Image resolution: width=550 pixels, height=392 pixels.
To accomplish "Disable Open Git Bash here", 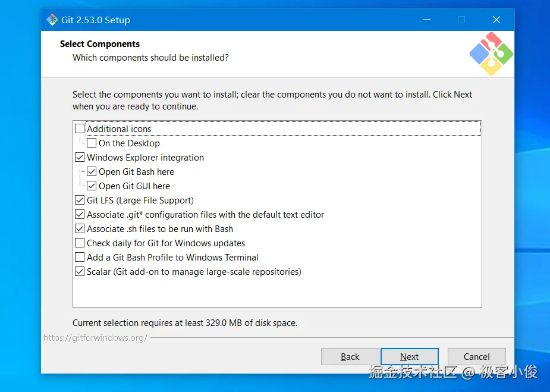I will pos(92,172).
